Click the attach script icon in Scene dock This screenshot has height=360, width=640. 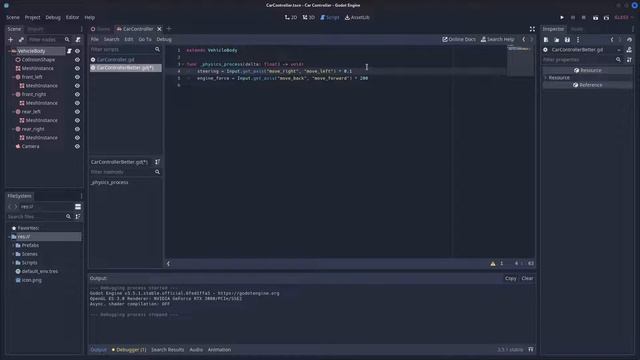[78, 40]
